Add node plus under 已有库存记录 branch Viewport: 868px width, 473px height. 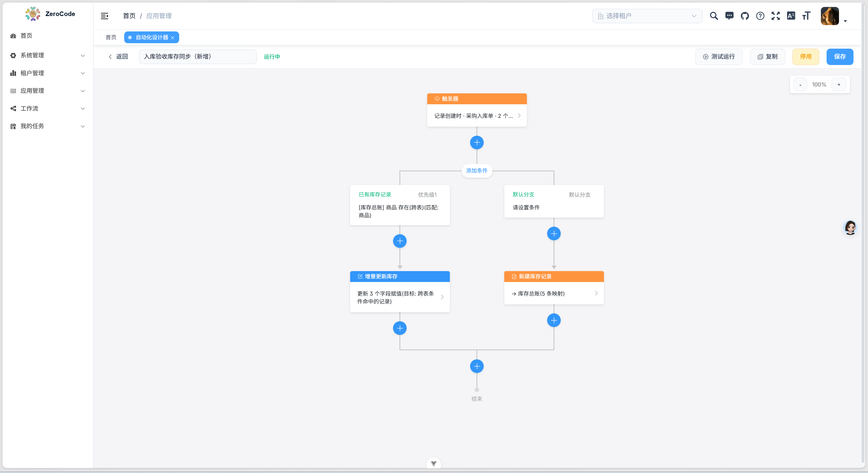click(x=400, y=241)
